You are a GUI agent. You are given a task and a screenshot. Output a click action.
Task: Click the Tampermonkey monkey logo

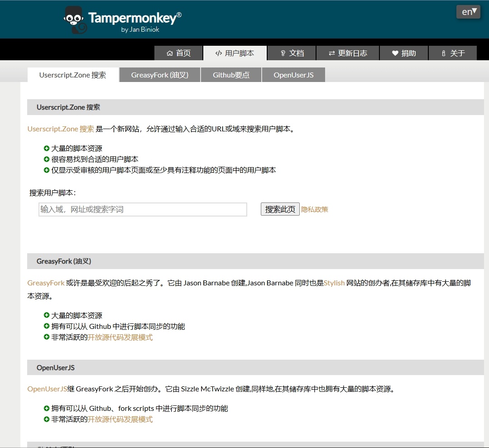(76, 20)
